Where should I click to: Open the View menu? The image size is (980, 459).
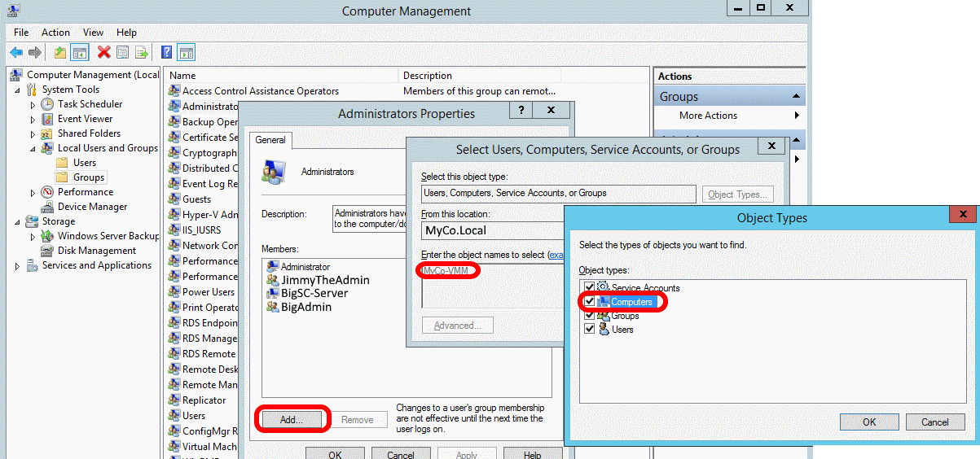coord(93,33)
